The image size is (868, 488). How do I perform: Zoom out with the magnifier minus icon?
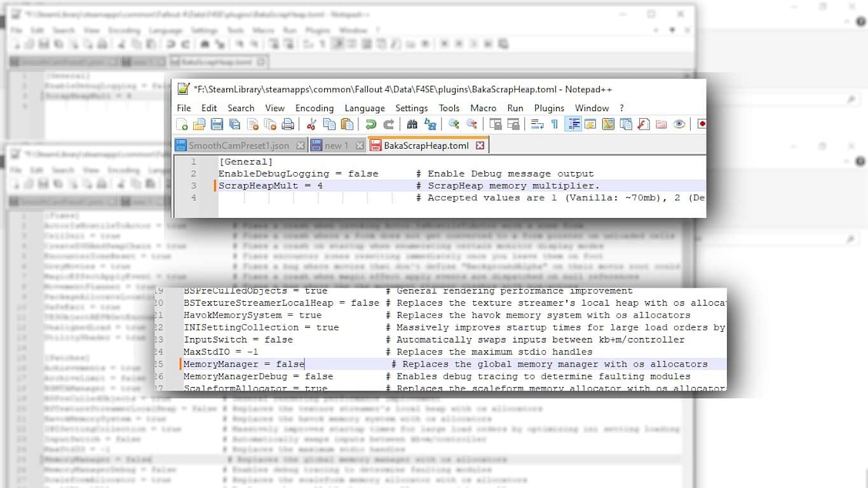(471, 124)
